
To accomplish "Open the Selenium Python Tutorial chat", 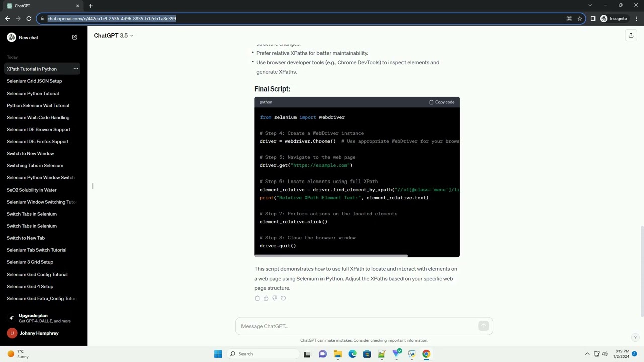I will tap(42, 93).
